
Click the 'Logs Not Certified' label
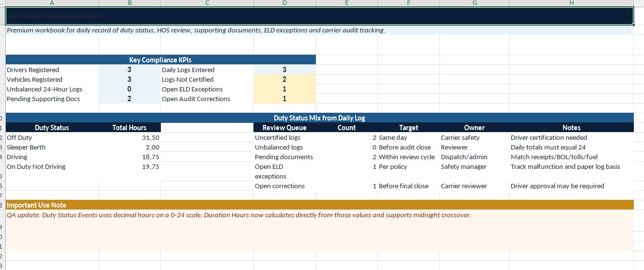207,79
